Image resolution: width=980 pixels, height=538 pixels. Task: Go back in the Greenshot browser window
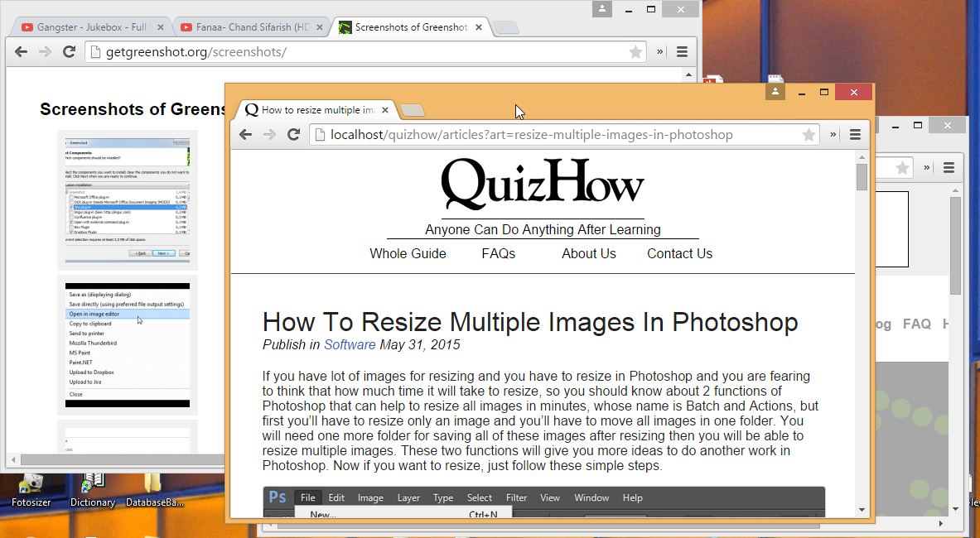coord(22,52)
